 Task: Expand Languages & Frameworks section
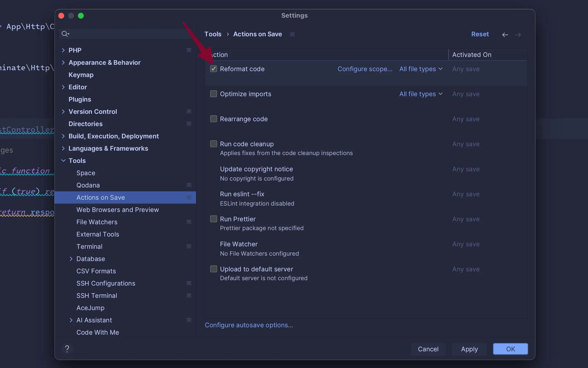[63, 148]
